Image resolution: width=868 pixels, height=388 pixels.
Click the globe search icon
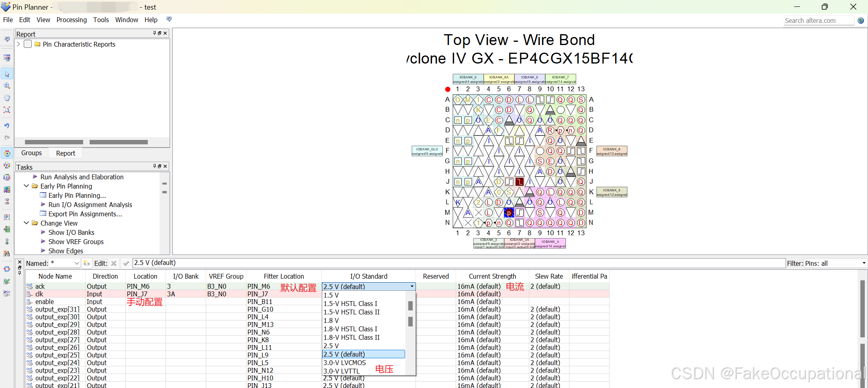pyautogui.click(x=861, y=21)
